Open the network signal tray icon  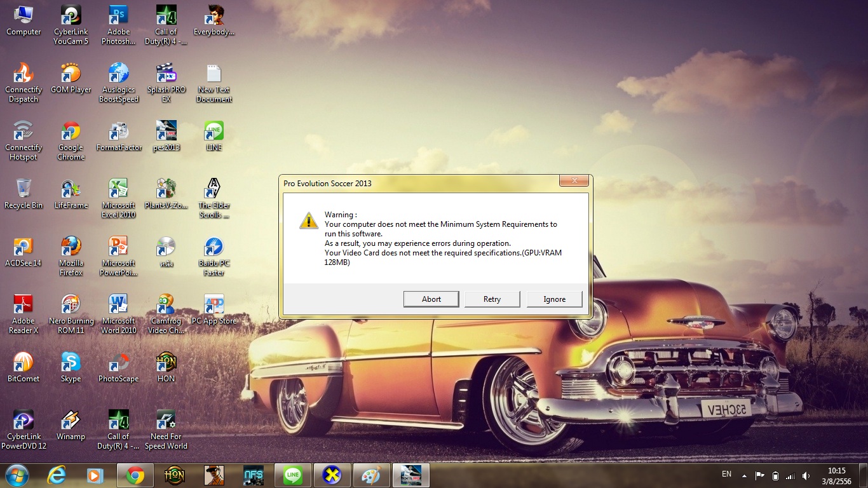tap(790, 475)
